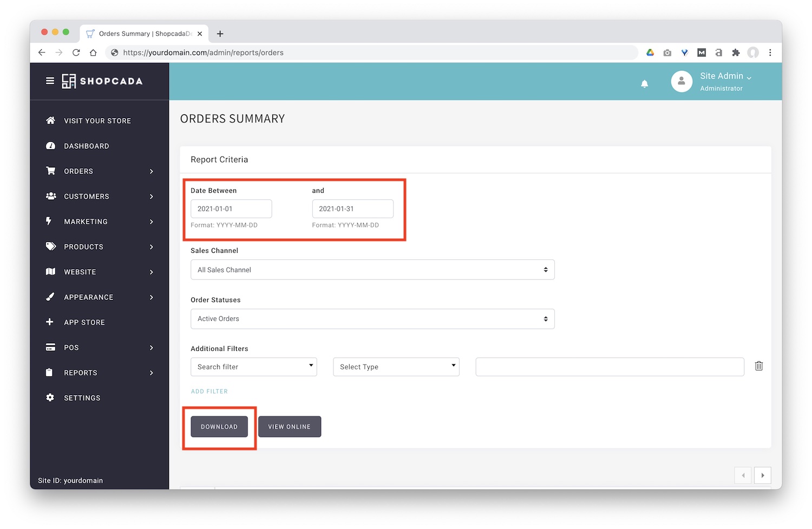The image size is (812, 529).
Task: Click the Dashboard gauge icon
Action: click(x=50, y=146)
